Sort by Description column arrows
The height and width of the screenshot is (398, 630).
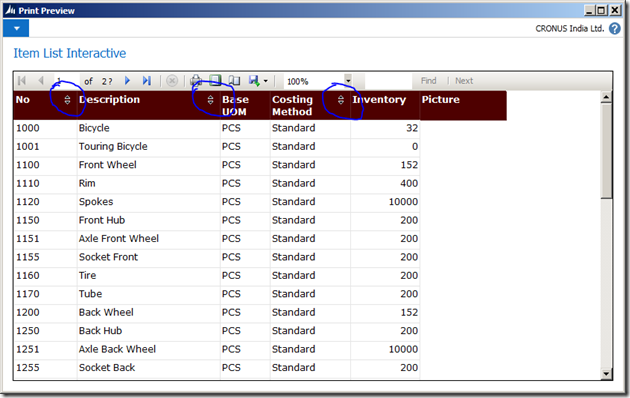point(210,100)
